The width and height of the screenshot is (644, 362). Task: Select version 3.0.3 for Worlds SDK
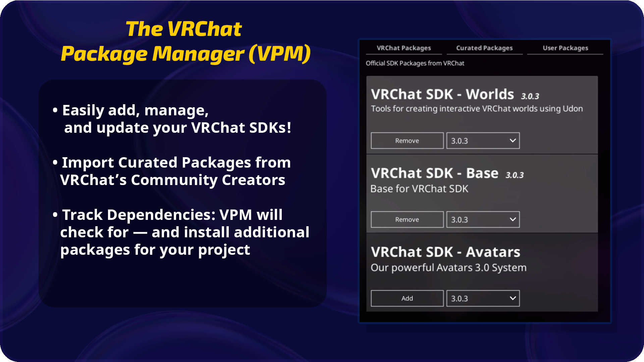pos(482,140)
